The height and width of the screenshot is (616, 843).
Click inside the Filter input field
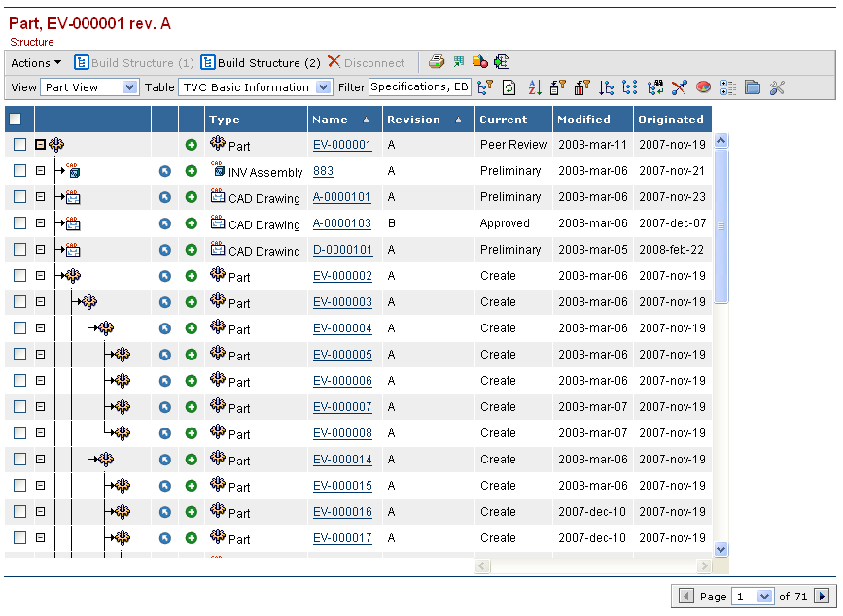coord(419,87)
